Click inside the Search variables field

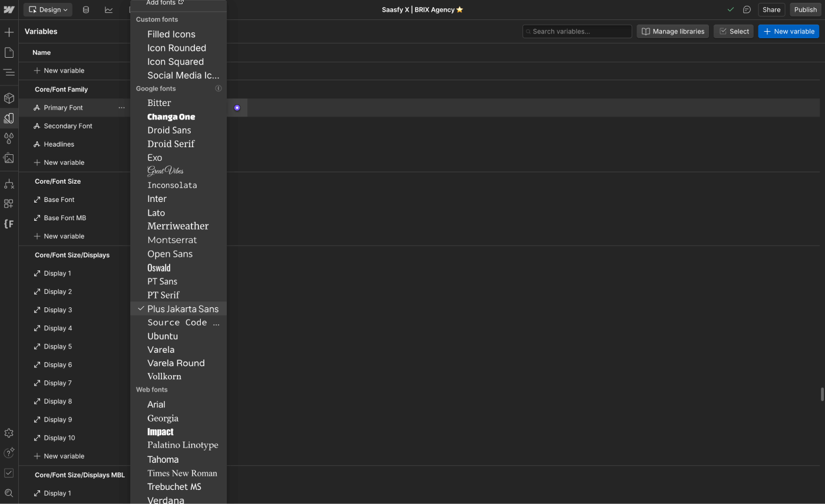tap(576, 31)
